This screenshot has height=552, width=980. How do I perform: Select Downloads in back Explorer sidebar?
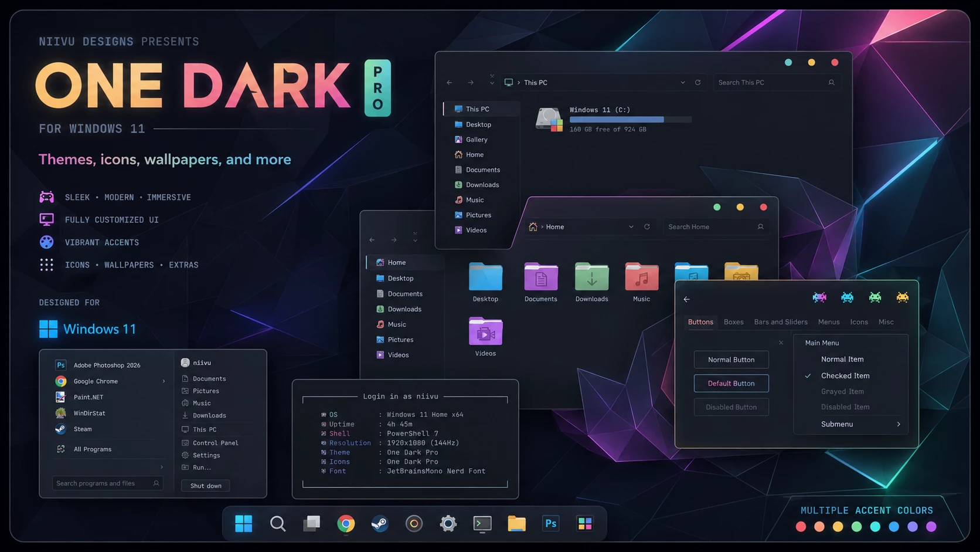(404, 309)
